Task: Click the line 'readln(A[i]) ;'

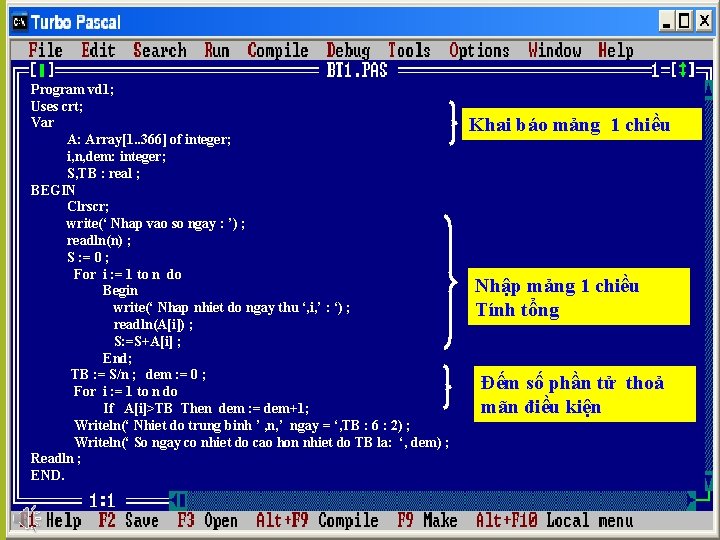Action: point(153,325)
